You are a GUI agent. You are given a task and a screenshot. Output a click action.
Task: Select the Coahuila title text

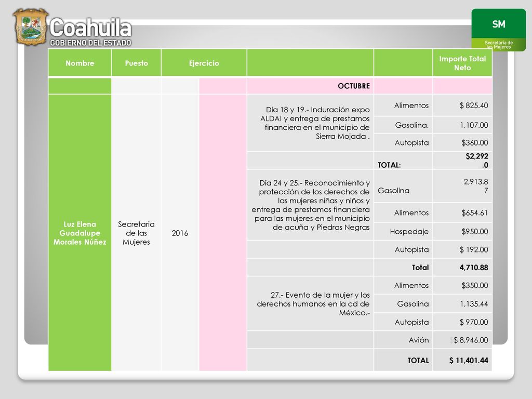[x=90, y=28]
